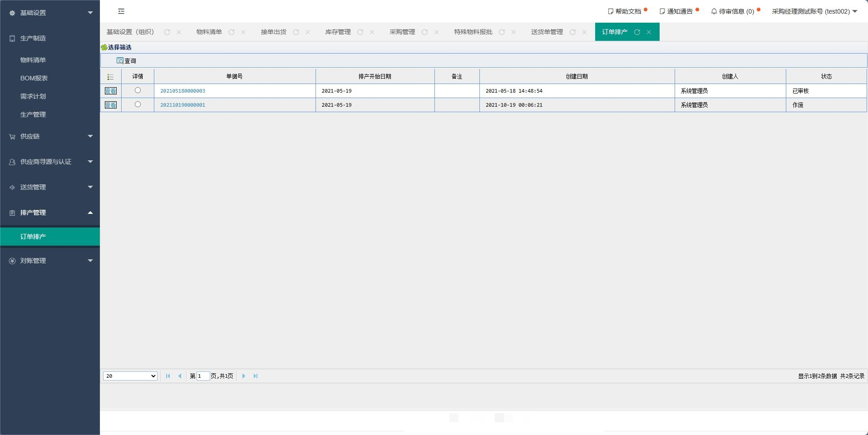868x435 pixels.
Task: Open 需求计划 in the sidebar
Action: (x=33, y=96)
